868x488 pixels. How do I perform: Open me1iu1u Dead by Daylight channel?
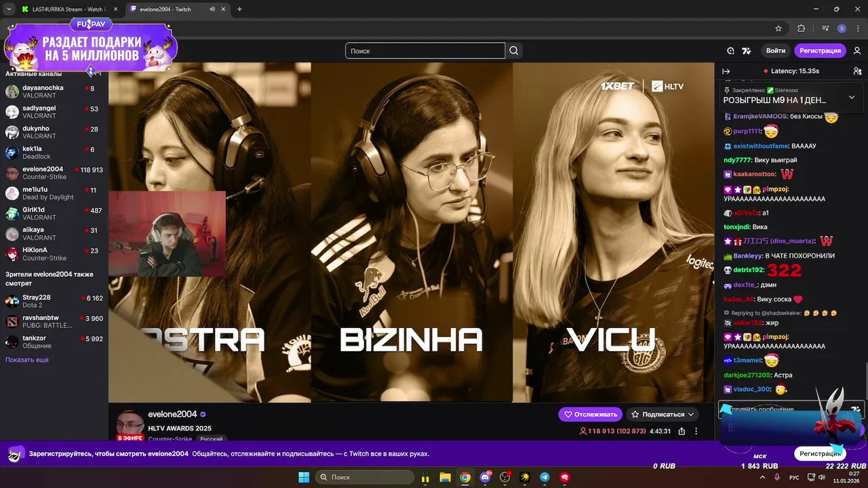click(54, 193)
